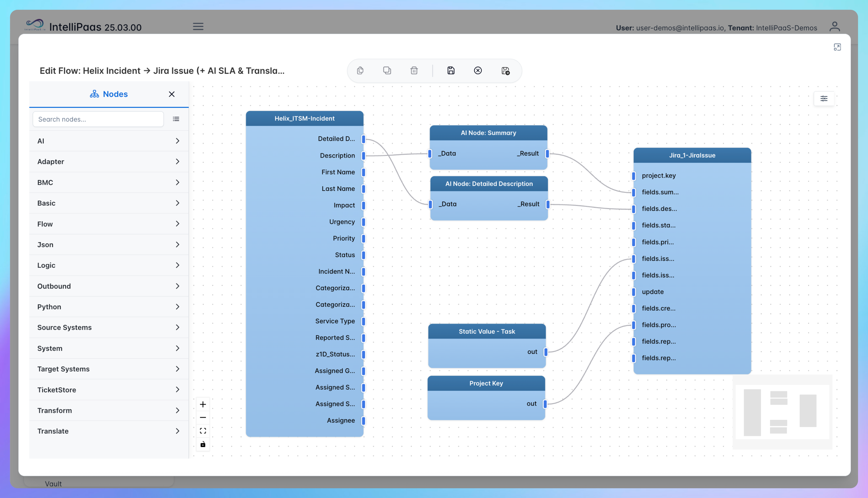Screen dimensions: 868x498
Task: Zoom in the canvas with plus button
Action: click(x=203, y=404)
